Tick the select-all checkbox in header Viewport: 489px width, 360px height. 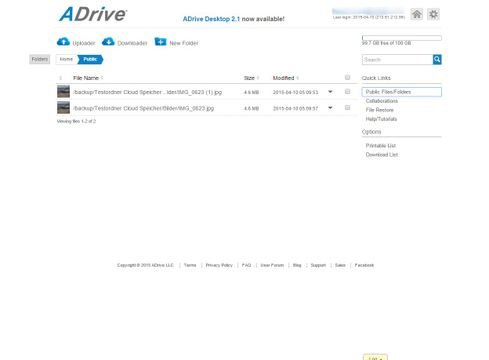pyautogui.click(x=347, y=77)
